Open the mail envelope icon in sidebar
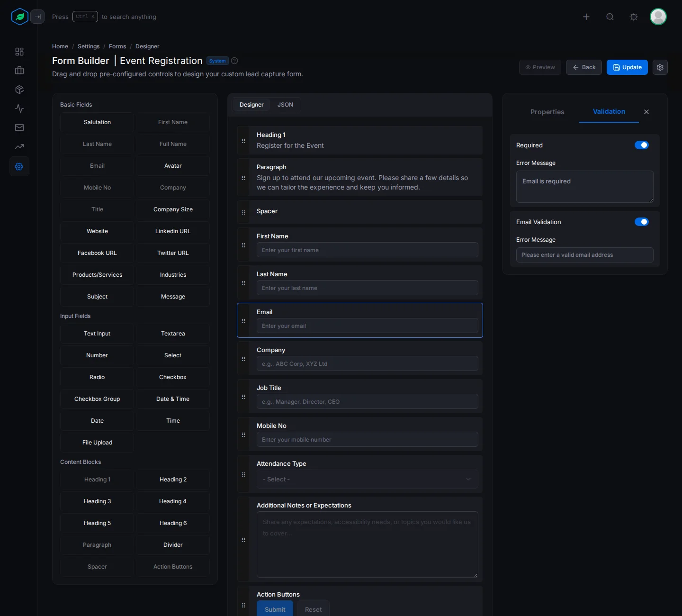Image resolution: width=682 pixels, height=616 pixels. [19, 127]
